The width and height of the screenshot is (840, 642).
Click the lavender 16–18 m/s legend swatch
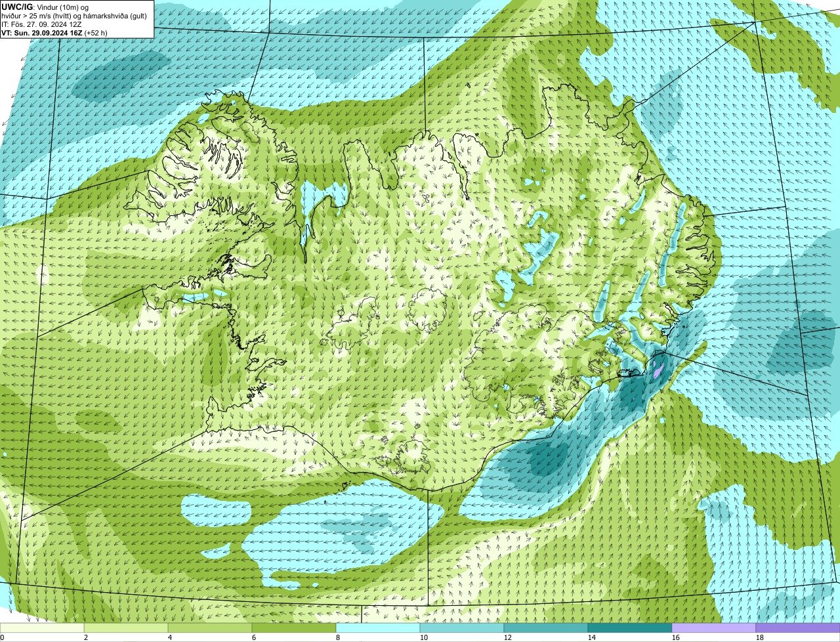714,628
